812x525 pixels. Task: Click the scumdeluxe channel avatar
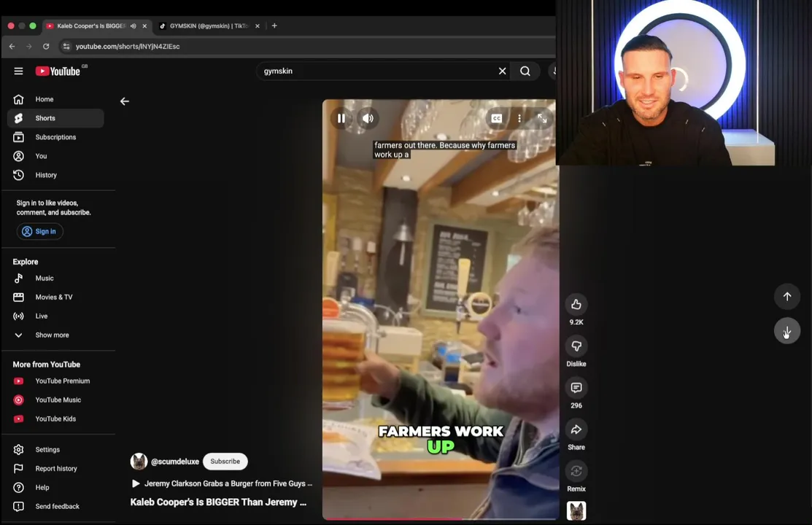point(139,462)
